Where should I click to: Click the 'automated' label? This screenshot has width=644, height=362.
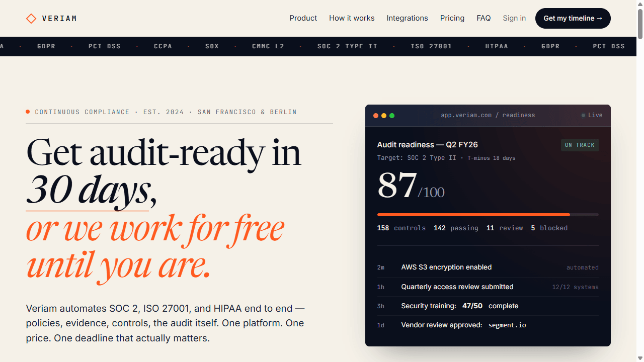tap(583, 267)
